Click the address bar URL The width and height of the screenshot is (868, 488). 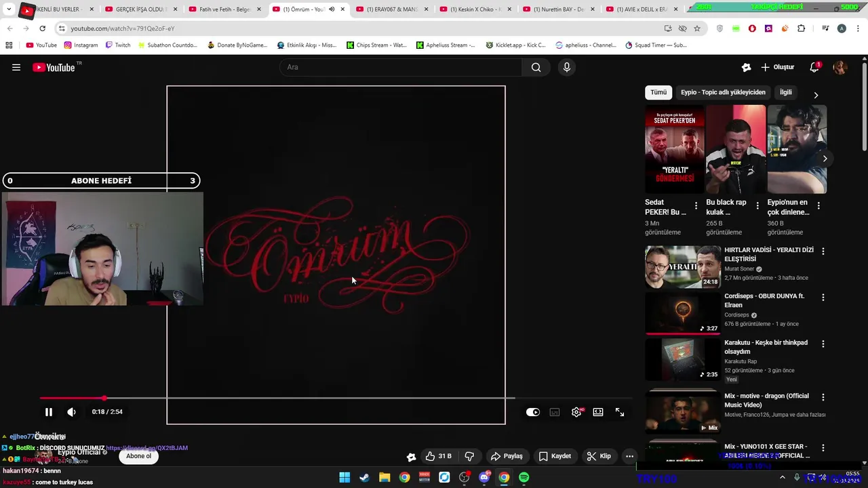pos(123,28)
